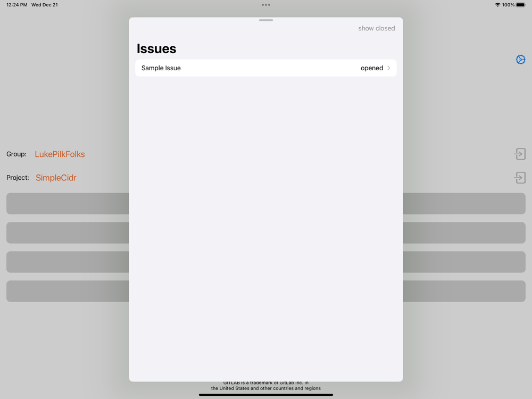Click the Group selection arrow icon

point(520,154)
